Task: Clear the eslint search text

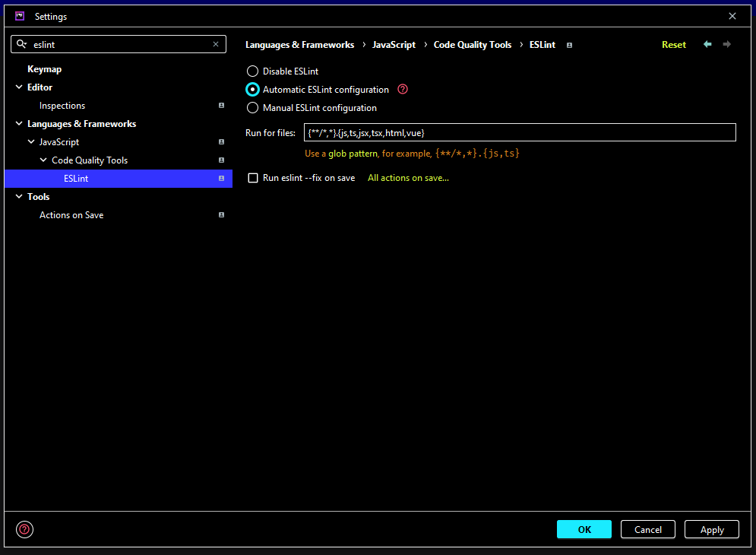Action: coord(216,44)
